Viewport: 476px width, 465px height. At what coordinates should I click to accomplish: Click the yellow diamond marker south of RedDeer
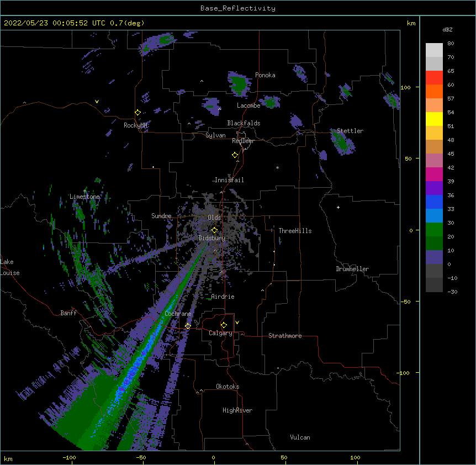(x=235, y=155)
